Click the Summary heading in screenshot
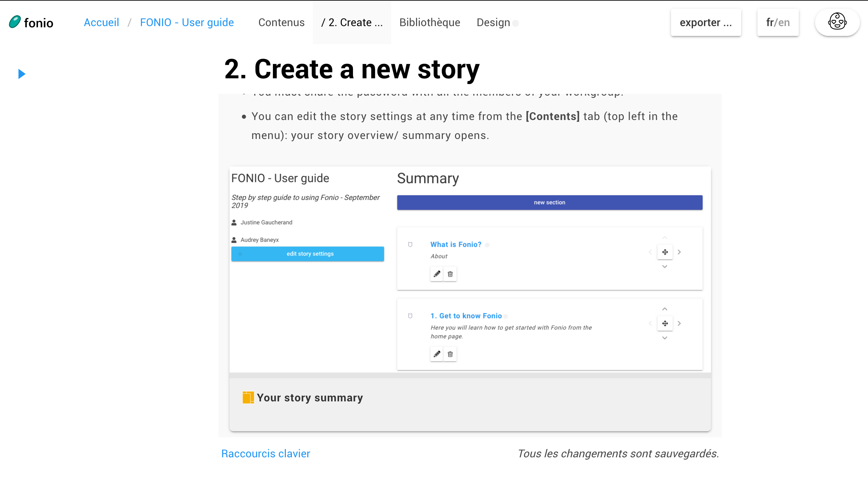This screenshot has height=478, width=868. point(428,178)
